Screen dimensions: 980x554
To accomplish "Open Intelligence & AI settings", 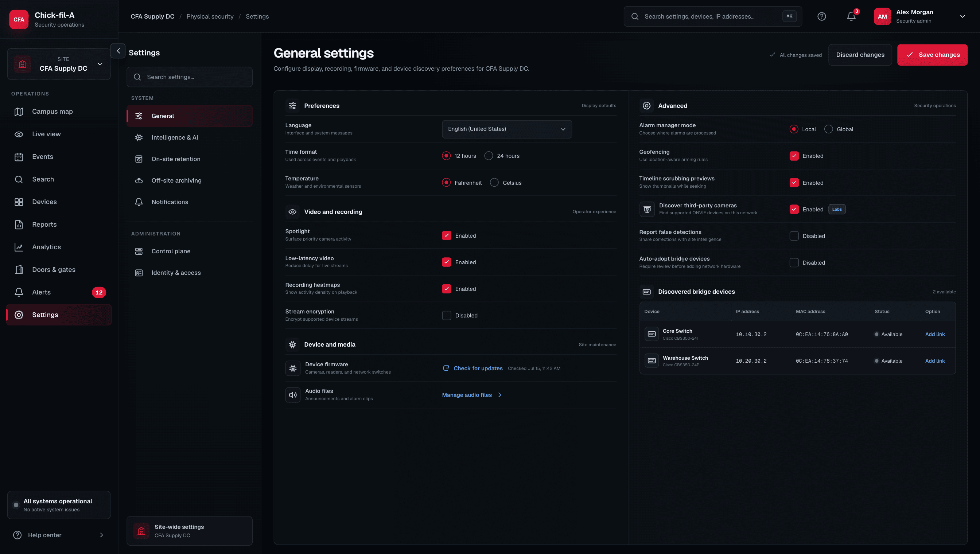I will (x=189, y=137).
